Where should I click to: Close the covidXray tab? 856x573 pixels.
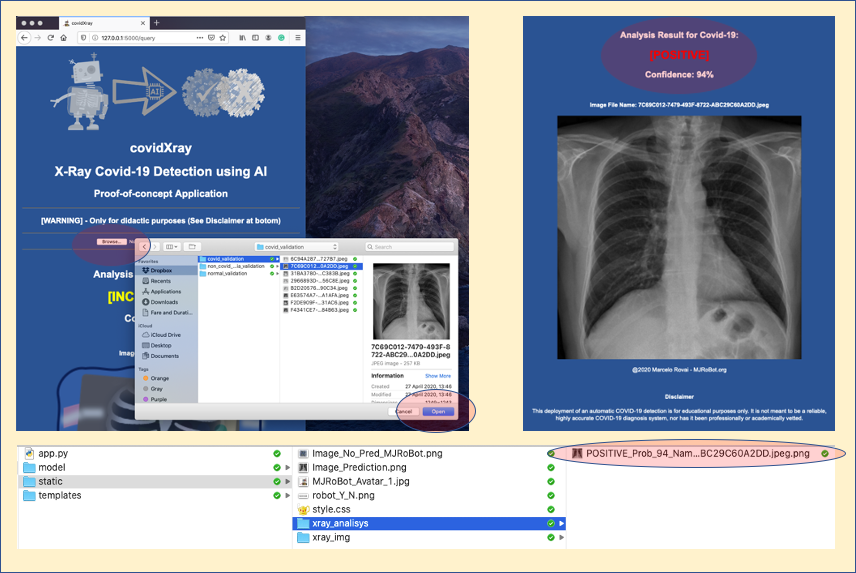click(x=143, y=23)
